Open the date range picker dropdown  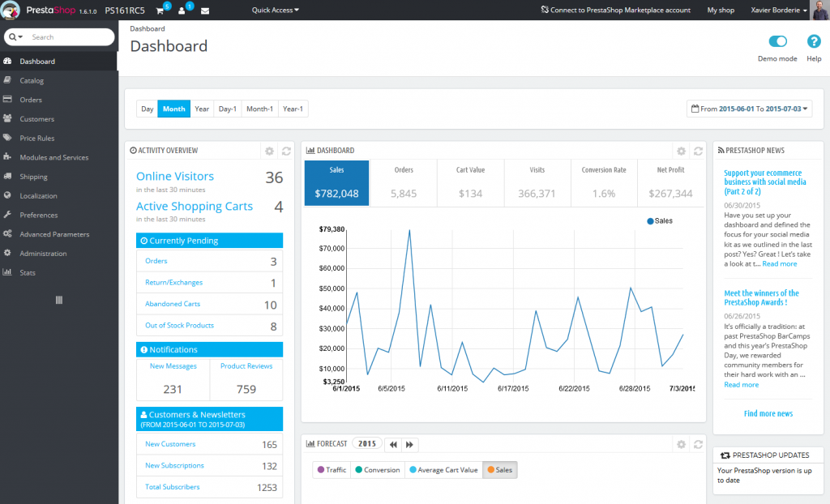pos(749,109)
